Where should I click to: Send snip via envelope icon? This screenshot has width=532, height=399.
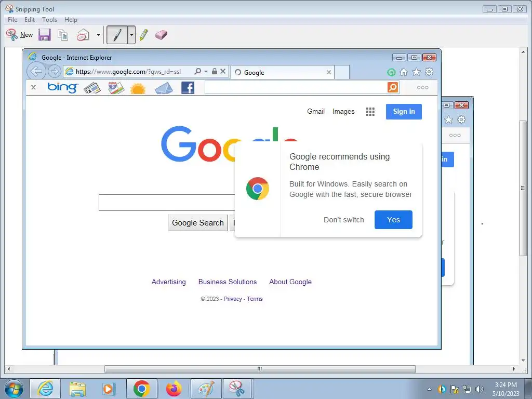click(x=83, y=35)
